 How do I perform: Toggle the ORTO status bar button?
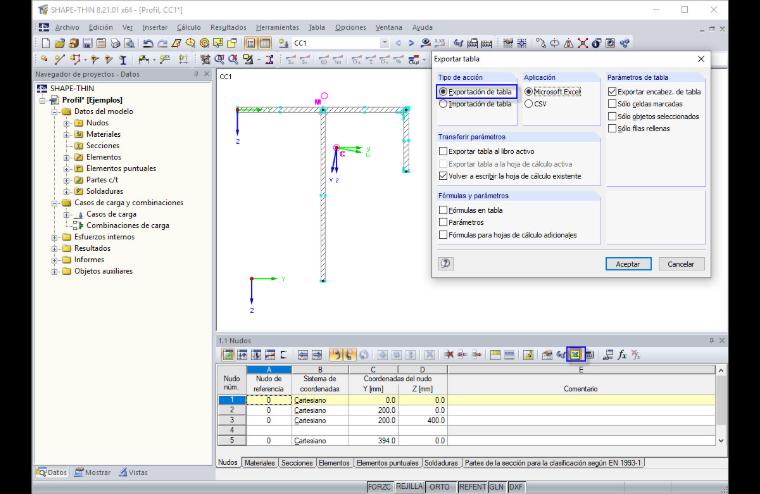(x=439, y=487)
